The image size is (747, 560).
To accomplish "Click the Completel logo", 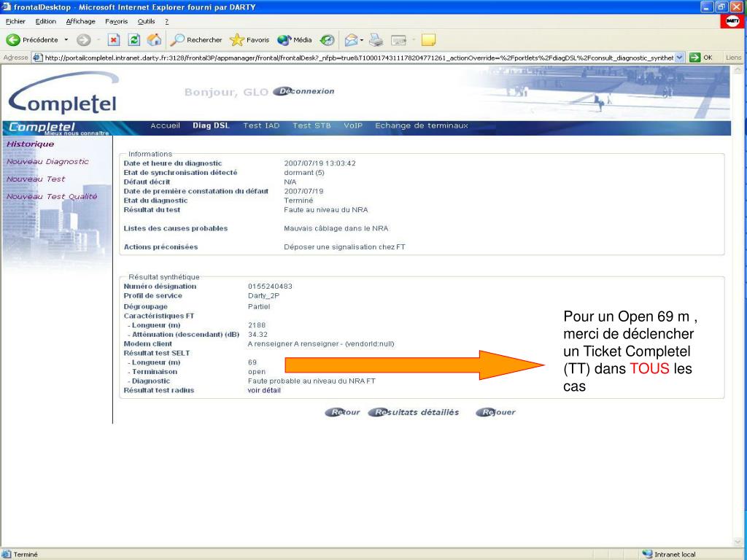I will click(63, 93).
